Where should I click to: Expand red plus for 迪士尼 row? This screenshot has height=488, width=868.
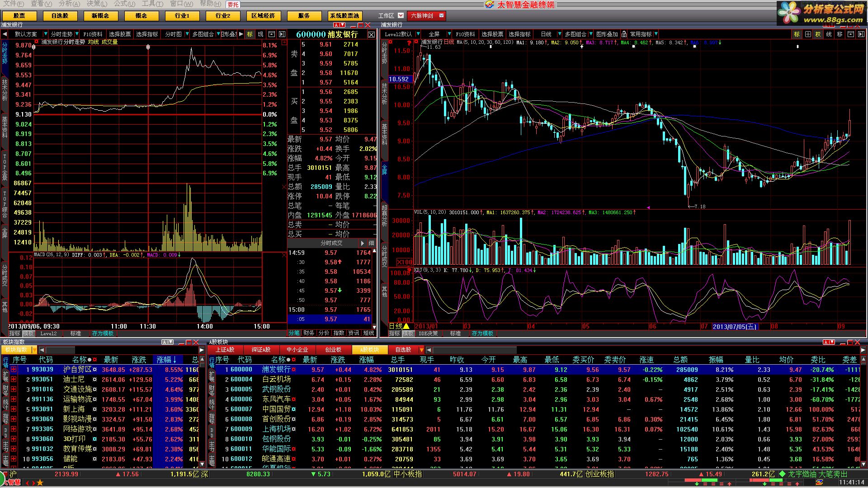pyautogui.click(x=14, y=380)
